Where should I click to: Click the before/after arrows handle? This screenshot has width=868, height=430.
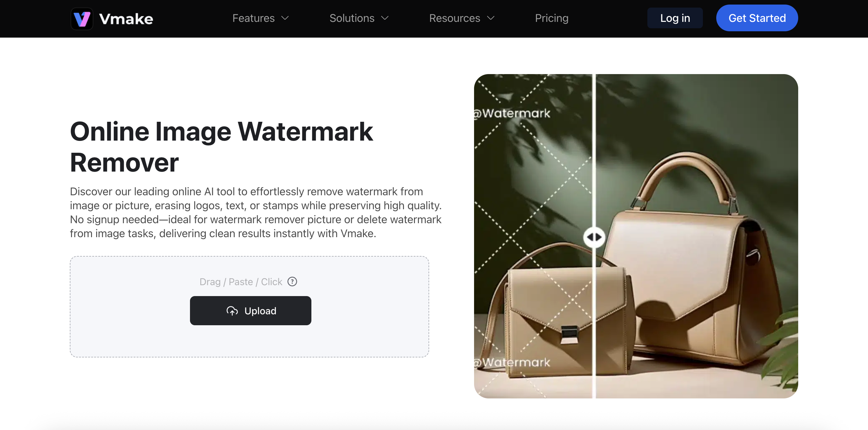click(594, 237)
